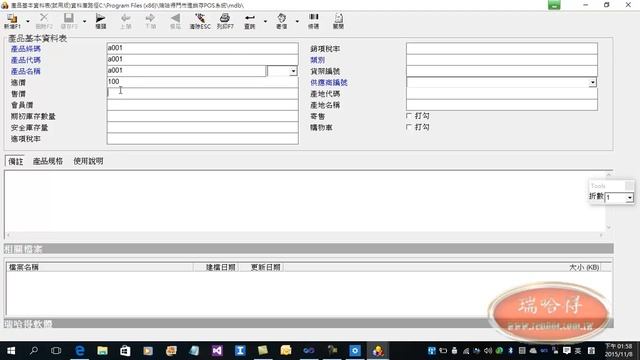
Task: Click the speaker volume tray icon
Action: pos(488,351)
